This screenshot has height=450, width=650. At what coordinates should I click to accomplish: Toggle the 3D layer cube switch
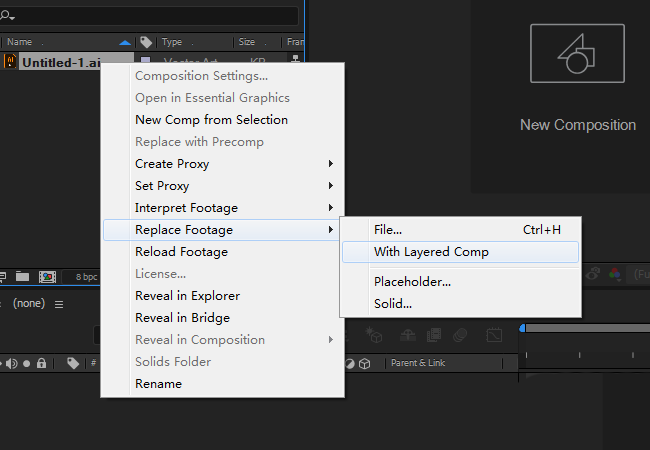point(365,363)
